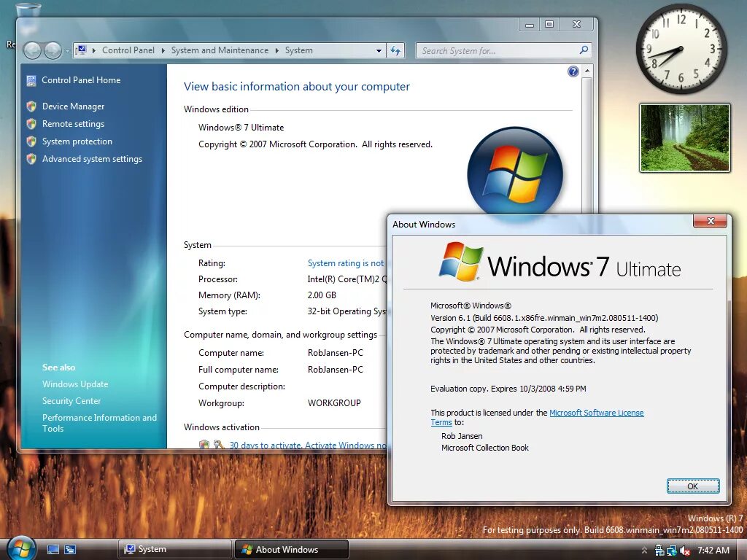
Task: Click System rating is not available link
Action: click(x=346, y=262)
